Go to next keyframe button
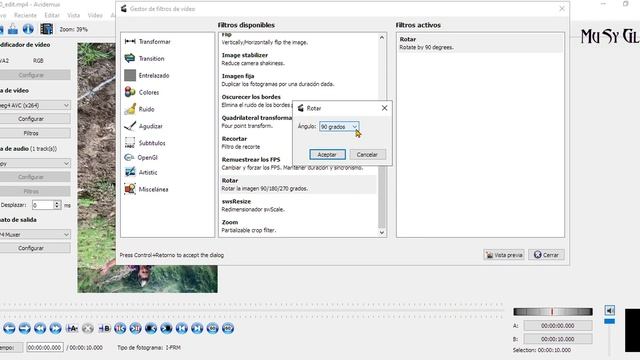The height and width of the screenshot is (360, 640). (136, 328)
